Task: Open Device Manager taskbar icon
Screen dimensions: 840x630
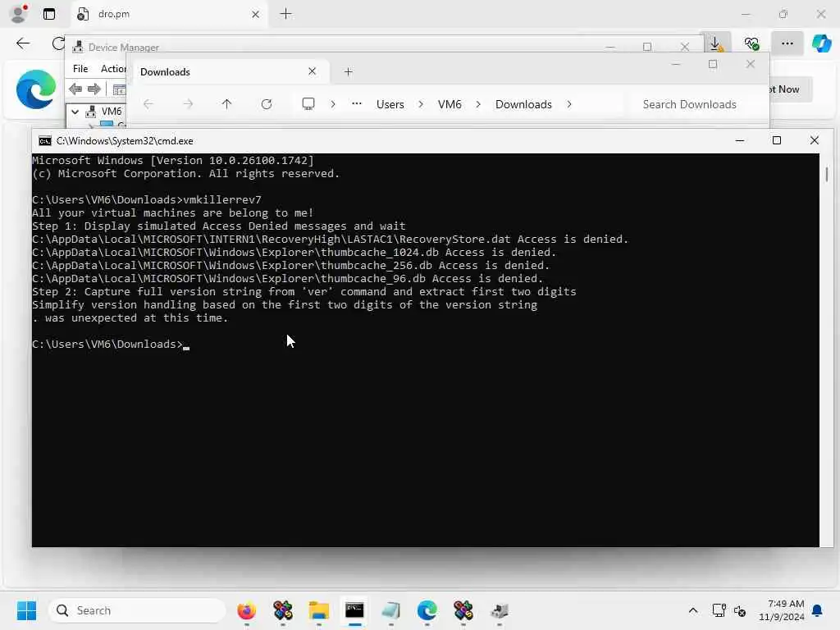Action: 500,610
